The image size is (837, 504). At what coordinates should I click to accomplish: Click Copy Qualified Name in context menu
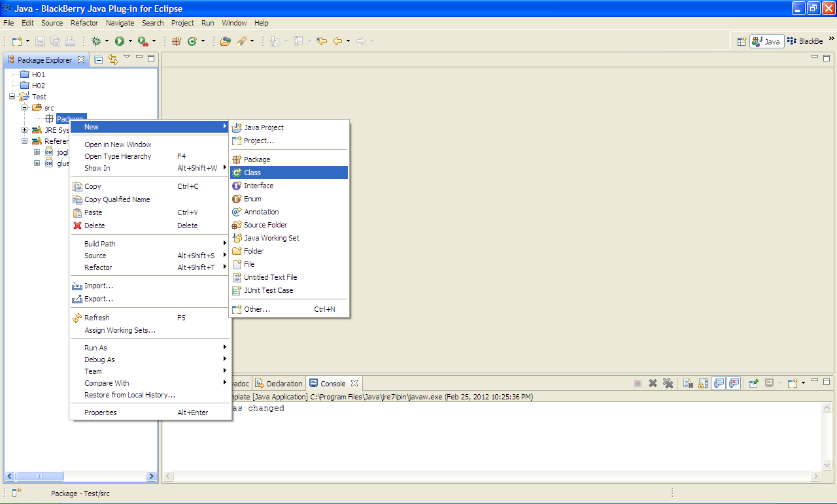click(150, 199)
